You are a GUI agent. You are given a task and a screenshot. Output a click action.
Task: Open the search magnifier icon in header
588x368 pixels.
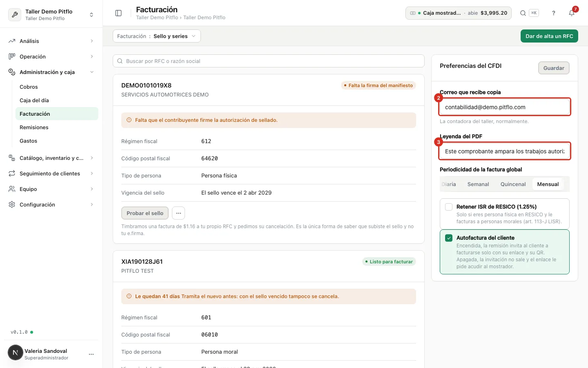point(523,13)
